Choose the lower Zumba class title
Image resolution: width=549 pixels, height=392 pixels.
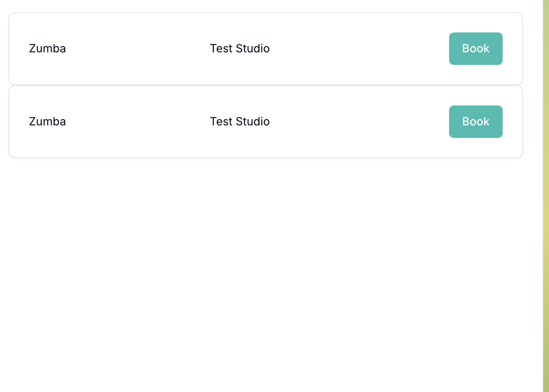point(48,122)
